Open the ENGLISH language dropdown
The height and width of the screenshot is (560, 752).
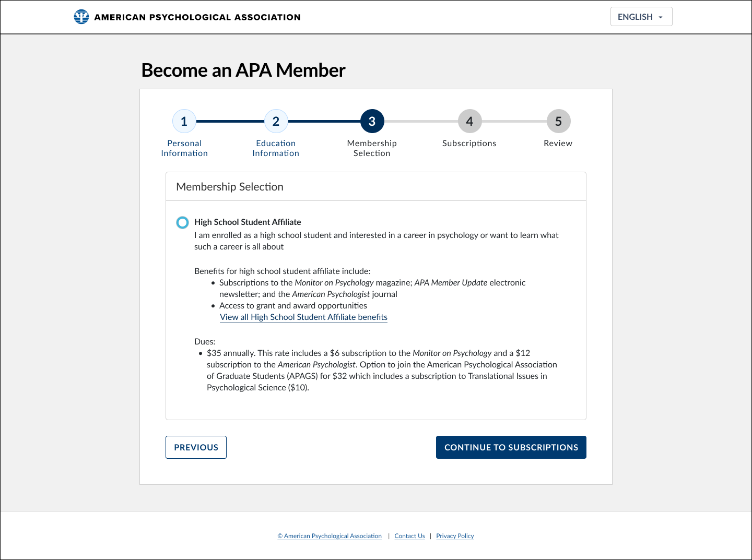click(641, 17)
